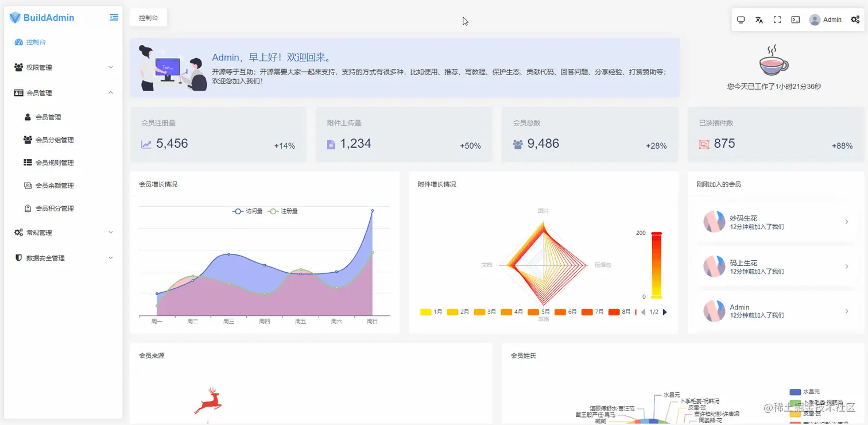Screen dimensions: 868x425
Task: Click the monitor icon in the top bar
Action: click(741, 19)
